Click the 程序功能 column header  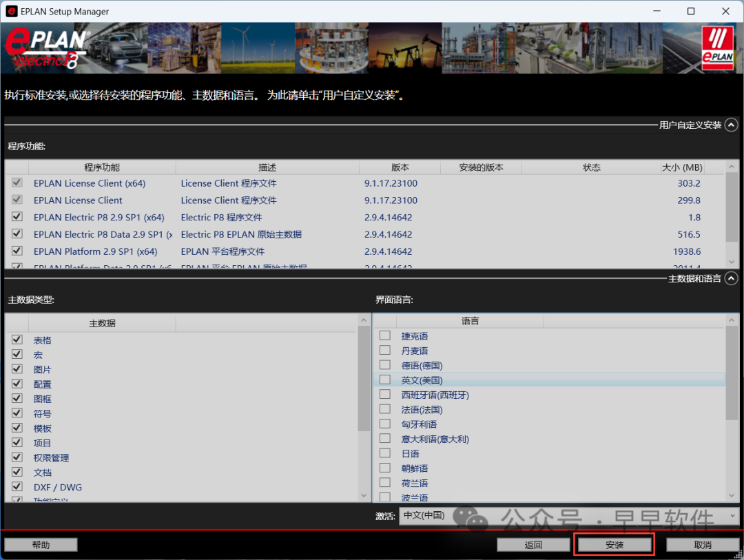click(x=101, y=167)
